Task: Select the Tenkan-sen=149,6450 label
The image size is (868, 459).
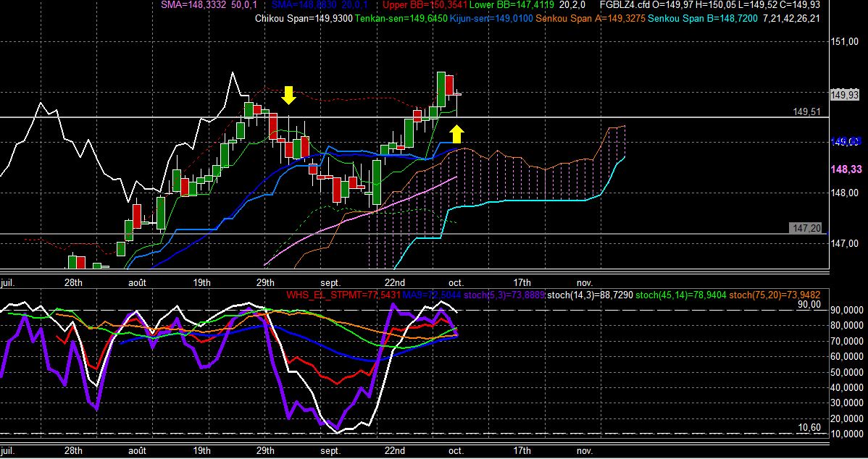Action: point(401,19)
